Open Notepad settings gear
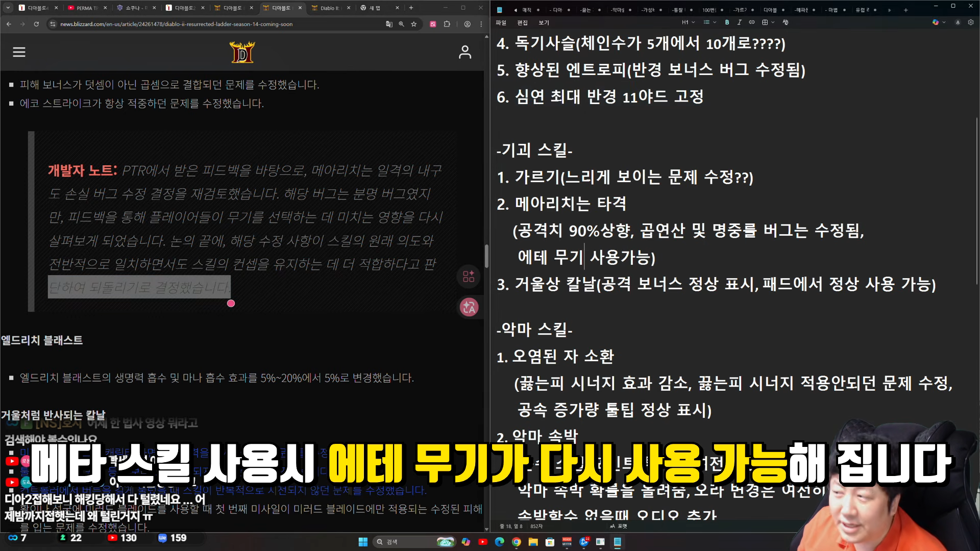Screen dimensions: 980x551 [x=971, y=22]
